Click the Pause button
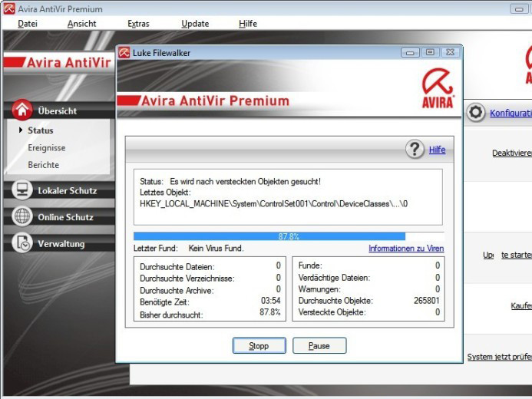This screenshot has width=532, height=399. click(x=319, y=345)
